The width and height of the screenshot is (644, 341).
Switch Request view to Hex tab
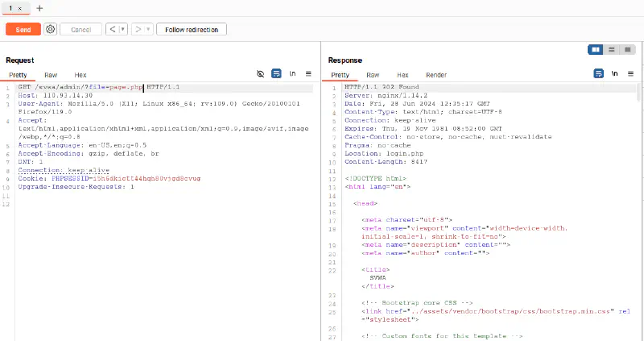coord(80,75)
